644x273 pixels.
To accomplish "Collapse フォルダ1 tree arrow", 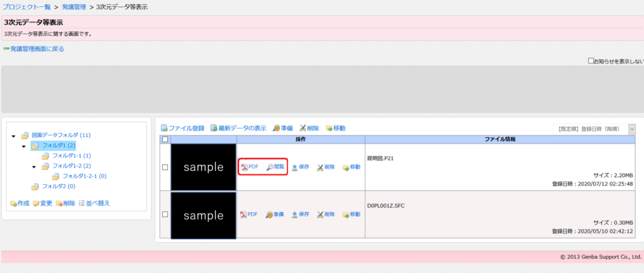I will point(24,146).
